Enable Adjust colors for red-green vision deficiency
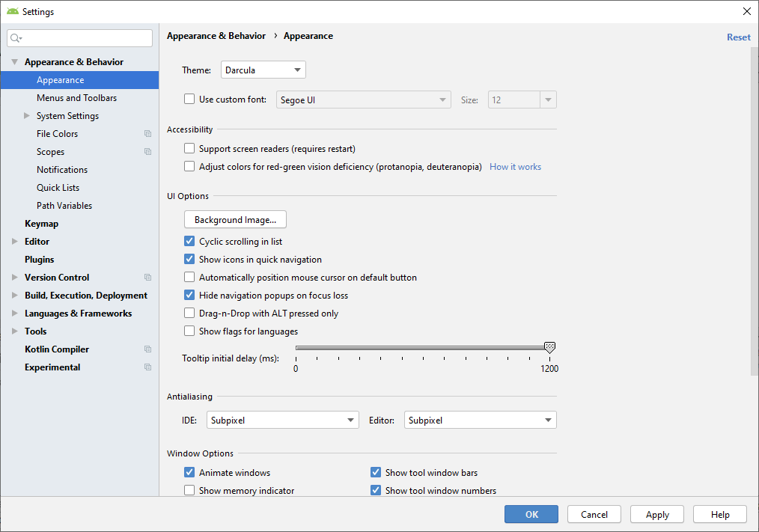 pyautogui.click(x=189, y=167)
